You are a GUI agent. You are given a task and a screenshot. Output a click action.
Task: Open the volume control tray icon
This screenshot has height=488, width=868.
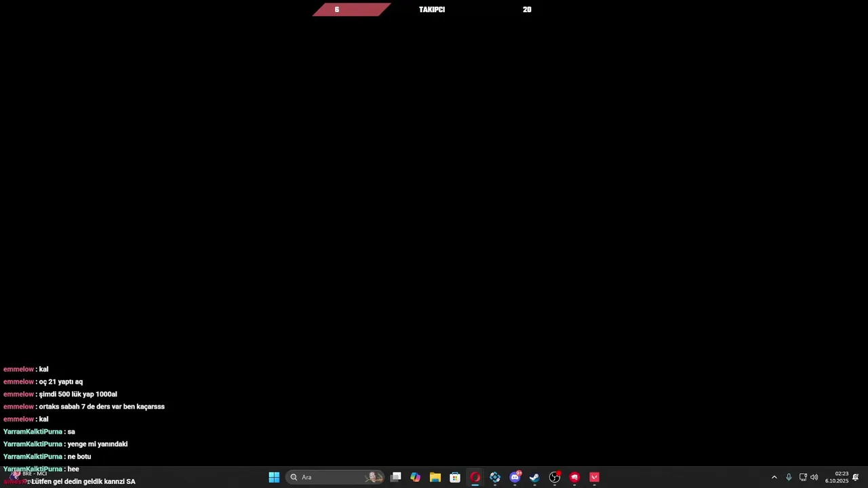point(814,477)
